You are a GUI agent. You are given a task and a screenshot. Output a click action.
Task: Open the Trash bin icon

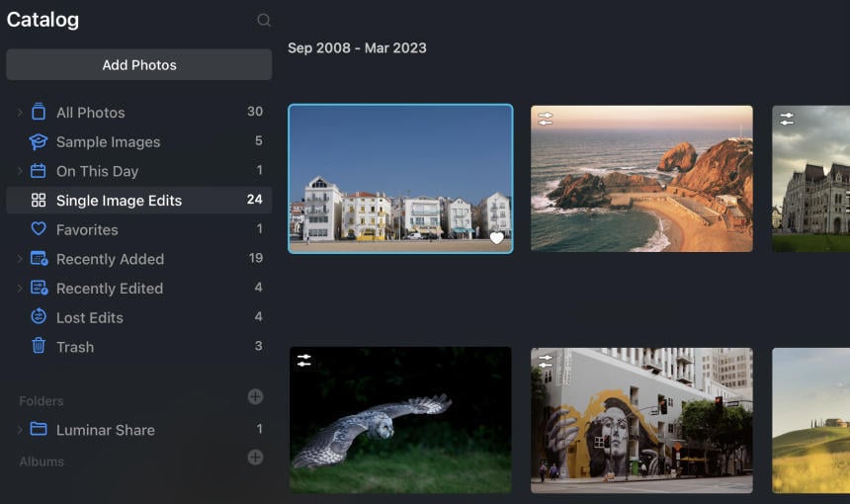[39, 347]
